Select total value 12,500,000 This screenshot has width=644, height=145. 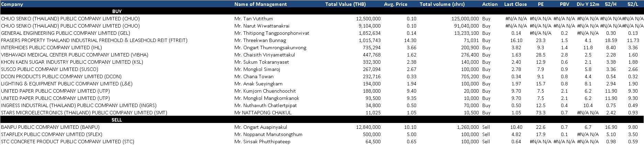pos(368,19)
